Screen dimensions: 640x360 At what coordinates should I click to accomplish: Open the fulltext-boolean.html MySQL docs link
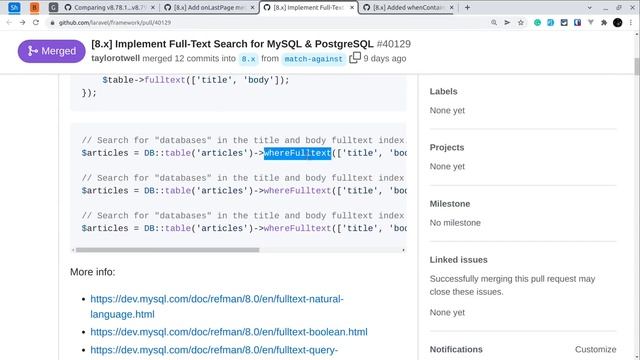tap(229, 332)
